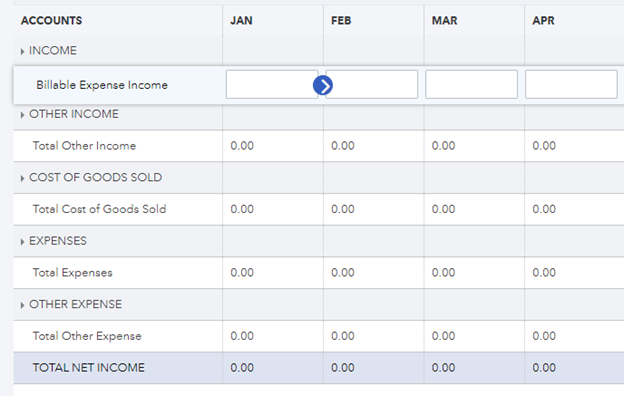
Task: Select the TOTAL NET INCOME row label
Action: point(89,368)
